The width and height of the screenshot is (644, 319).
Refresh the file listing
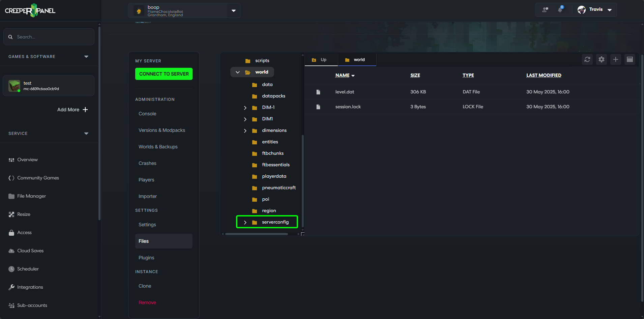click(x=587, y=59)
